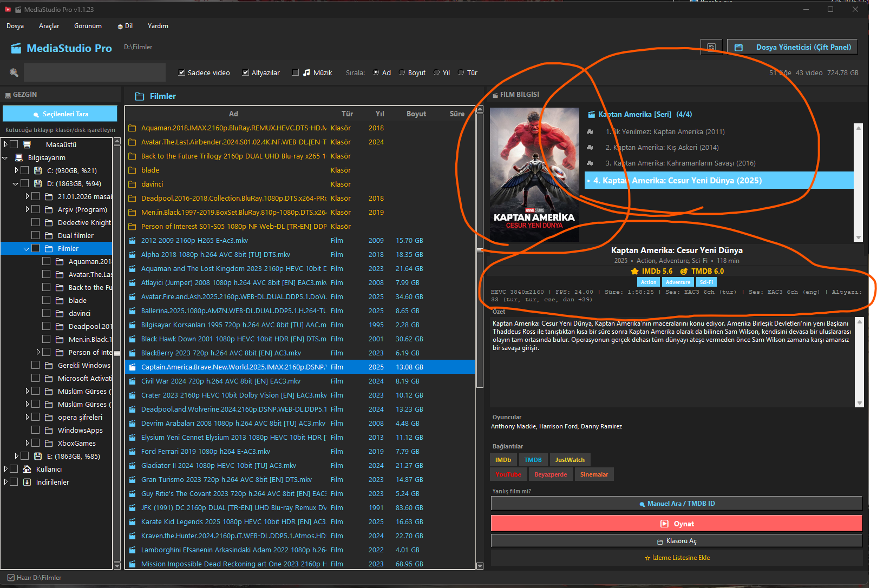Viewport: 877px width, 588px height.
Task: Expand the Masaüstü tree node
Action: 5,144
